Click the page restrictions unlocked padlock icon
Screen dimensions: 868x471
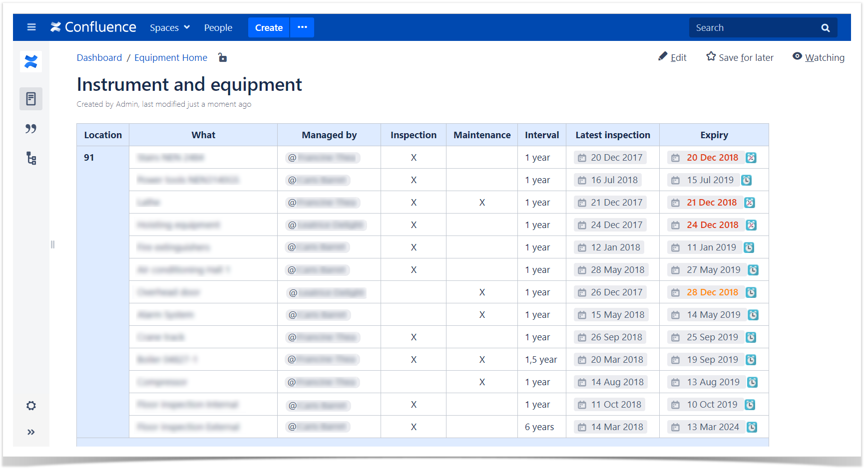[x=223, y=57]
